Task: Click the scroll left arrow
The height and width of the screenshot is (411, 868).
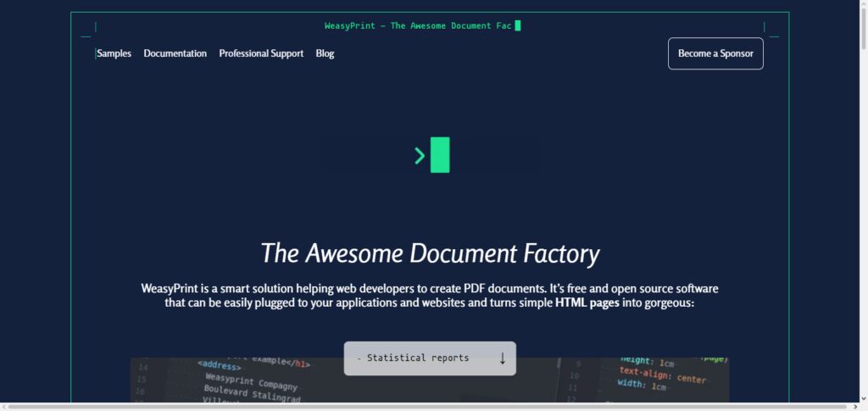Action: point(4,407)
